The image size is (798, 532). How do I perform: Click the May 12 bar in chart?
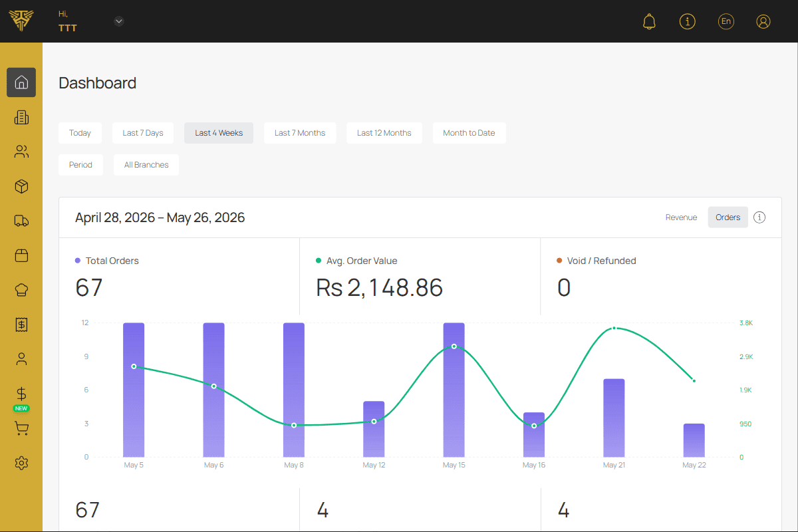[x=374, y=429]
